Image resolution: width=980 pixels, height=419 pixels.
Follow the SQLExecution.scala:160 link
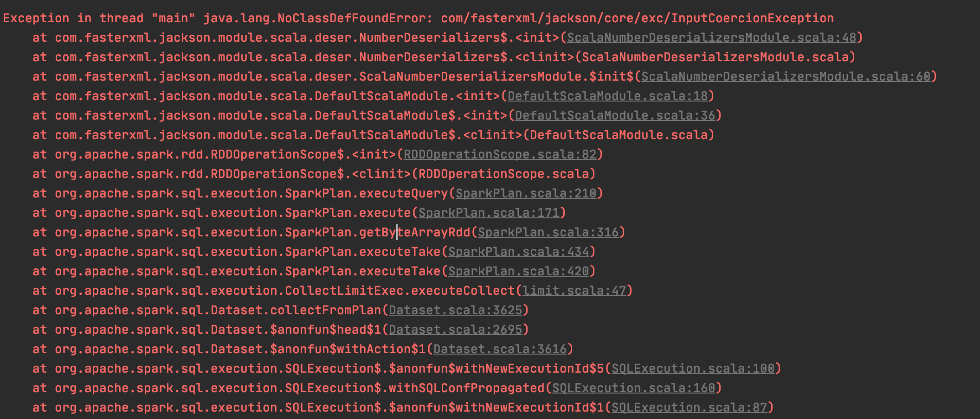(x=633, y=388)
